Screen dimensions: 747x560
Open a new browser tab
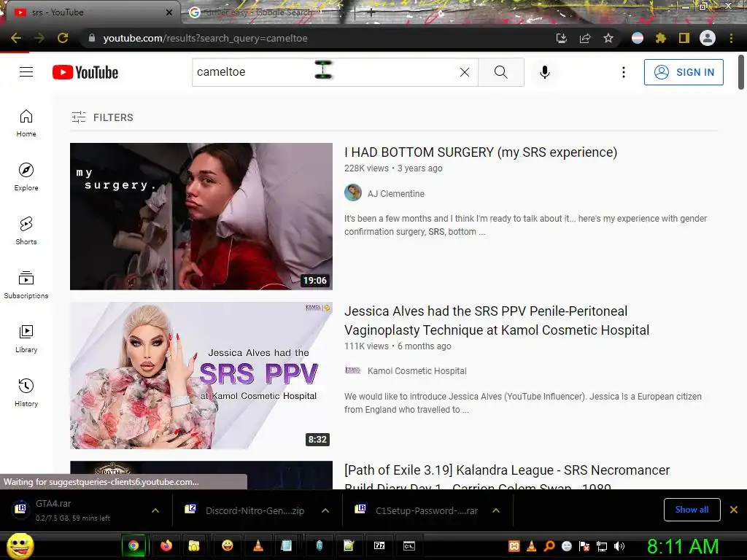371,13
